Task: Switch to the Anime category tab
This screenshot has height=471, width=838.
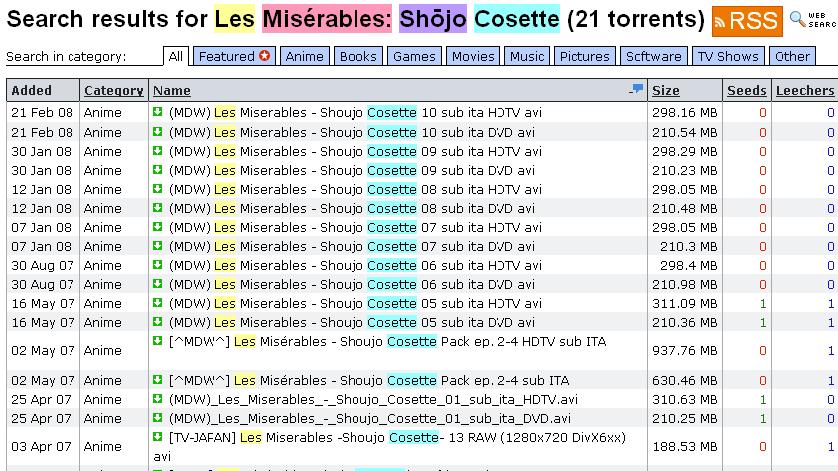Action: [305, 56]
